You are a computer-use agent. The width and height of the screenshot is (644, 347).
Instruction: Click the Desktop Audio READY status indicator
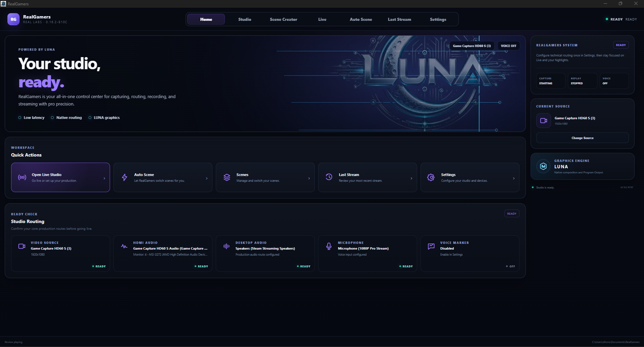[304, 266]
